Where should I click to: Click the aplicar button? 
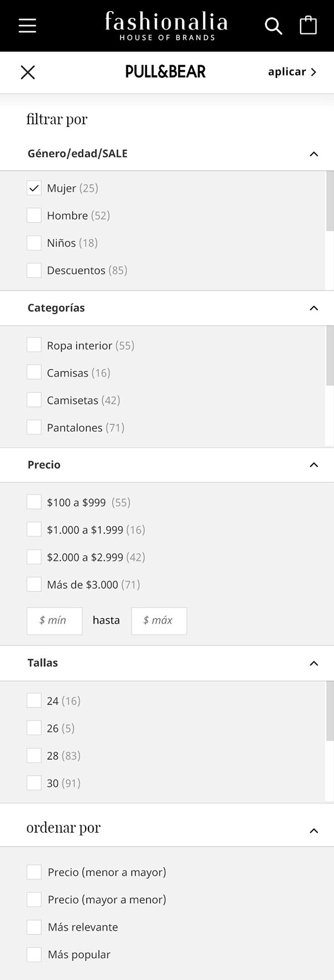click(292, 72)
